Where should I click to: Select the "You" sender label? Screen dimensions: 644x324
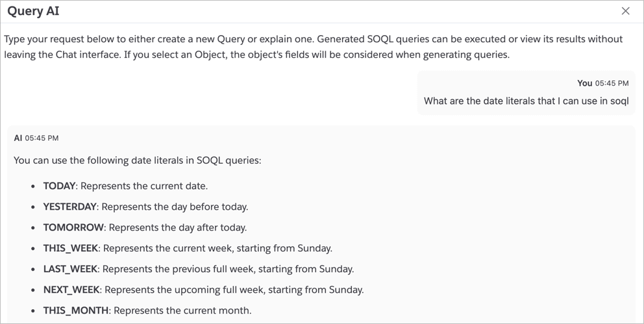coord(584,83)
